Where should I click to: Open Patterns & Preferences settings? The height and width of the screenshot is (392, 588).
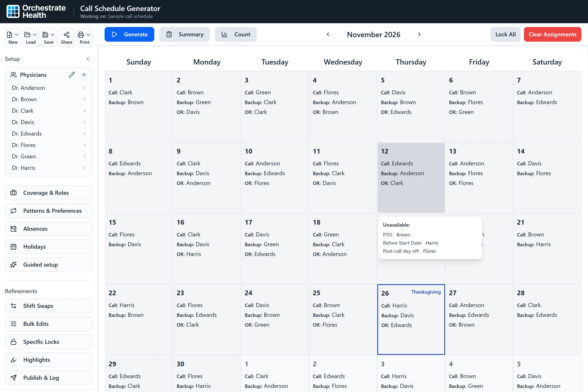click(49, 211)
